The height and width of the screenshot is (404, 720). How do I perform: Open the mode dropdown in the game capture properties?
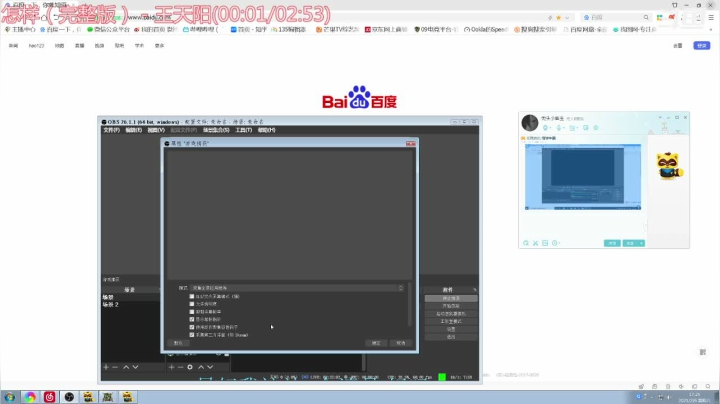pyautogui.click(x=297, y=288)
